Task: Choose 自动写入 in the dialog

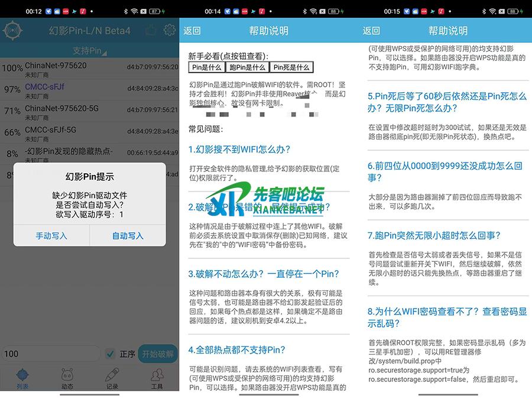Action: [x=128, y=236]
